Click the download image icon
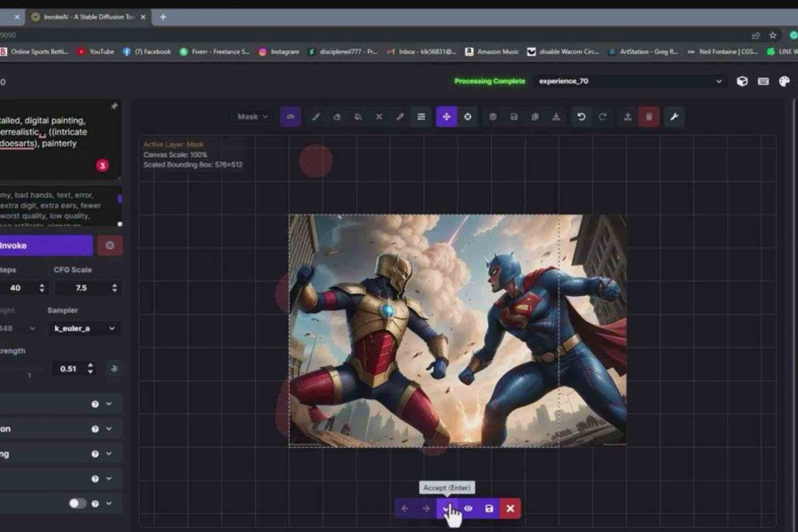 [556, 116]
